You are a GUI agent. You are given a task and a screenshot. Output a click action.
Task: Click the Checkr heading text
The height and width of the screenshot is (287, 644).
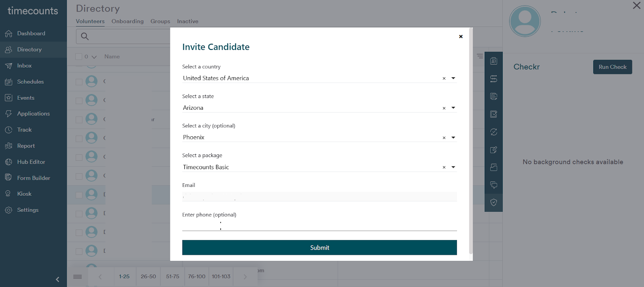[526, 67]
